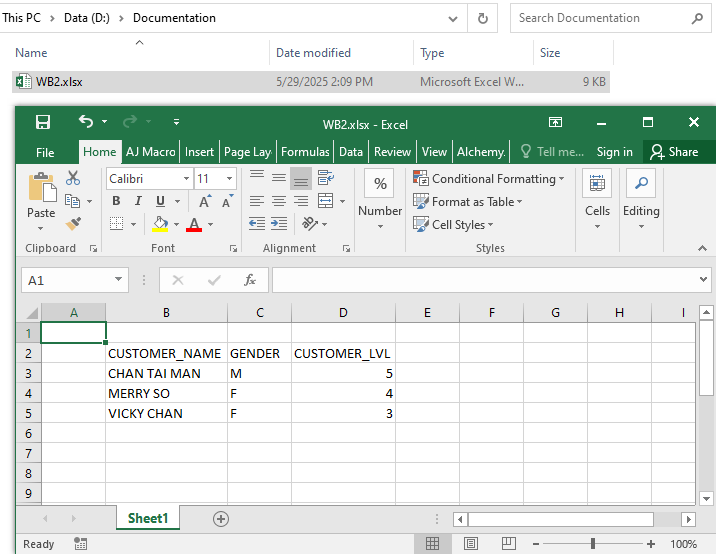
Task: Open Format as Table dropdown
Action: click(x=468, y=201)
